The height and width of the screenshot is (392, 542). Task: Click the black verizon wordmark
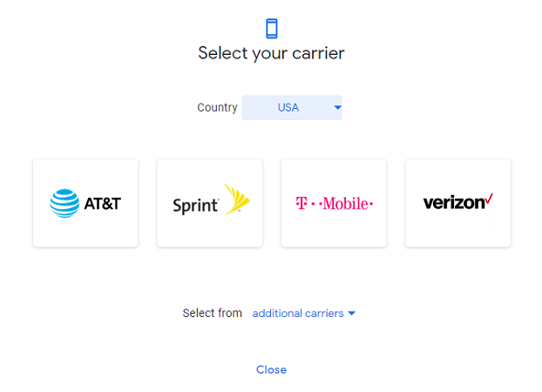pos(453,203)
